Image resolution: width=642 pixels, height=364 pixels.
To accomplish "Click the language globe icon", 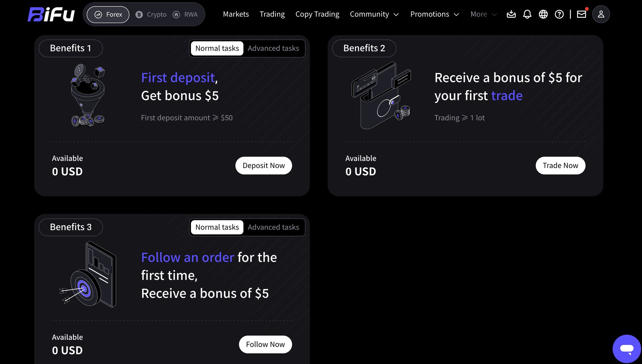I will [543, 14].
